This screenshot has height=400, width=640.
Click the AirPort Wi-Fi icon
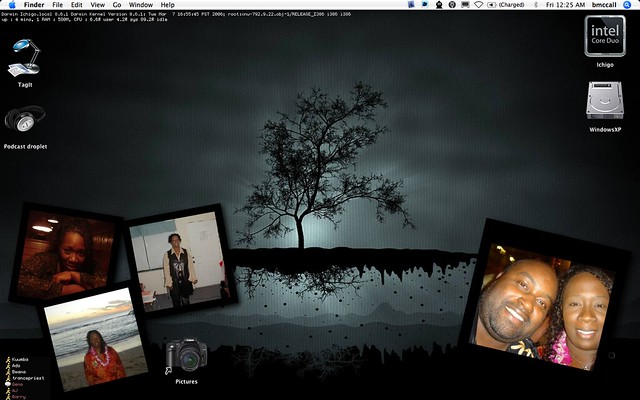(479, 5)
